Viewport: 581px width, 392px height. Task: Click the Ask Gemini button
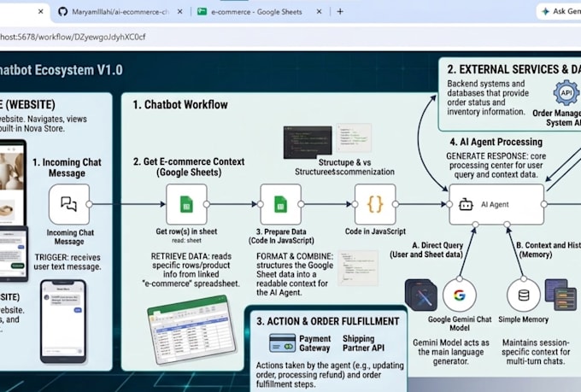pyautogui.click(x=560, y=11)
